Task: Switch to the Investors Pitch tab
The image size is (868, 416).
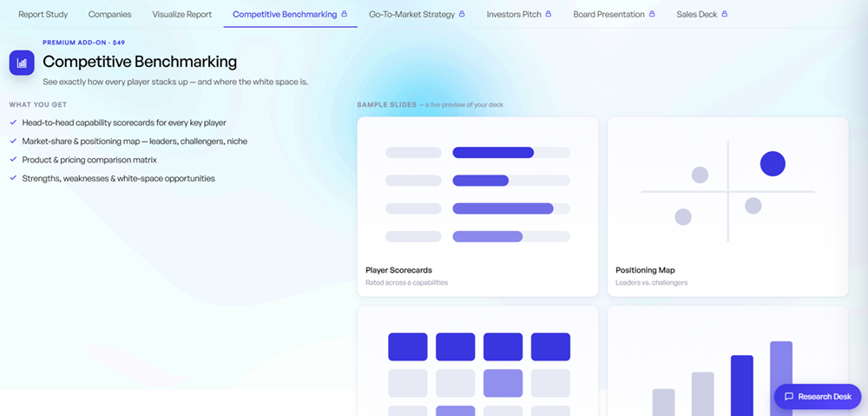Action: click(519, 15)
